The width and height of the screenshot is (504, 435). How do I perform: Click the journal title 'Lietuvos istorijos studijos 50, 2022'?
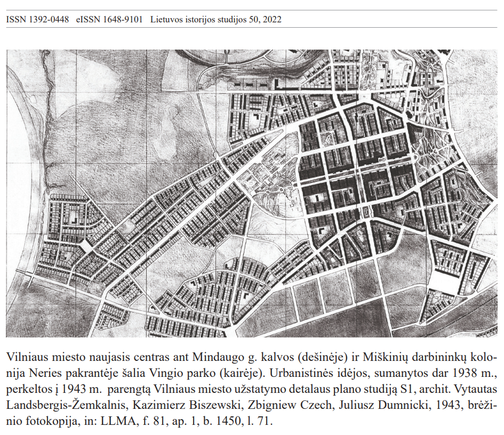click(x=216, y=20)
